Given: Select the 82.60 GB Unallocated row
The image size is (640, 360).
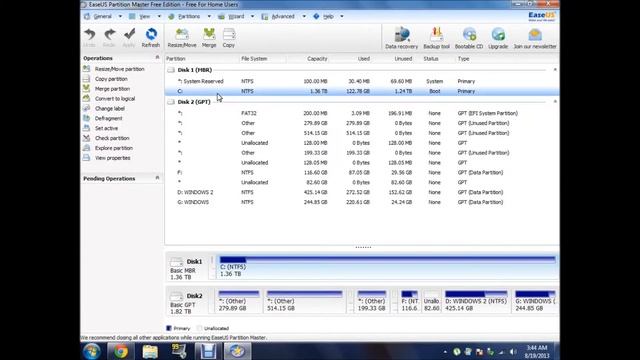Looking at the screenshot, I should click(362, 182).
